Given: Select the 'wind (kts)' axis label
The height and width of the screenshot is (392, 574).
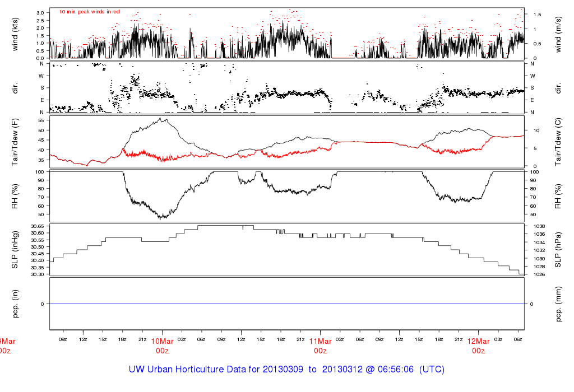Looking at the screenshot, I should point(16,33).
